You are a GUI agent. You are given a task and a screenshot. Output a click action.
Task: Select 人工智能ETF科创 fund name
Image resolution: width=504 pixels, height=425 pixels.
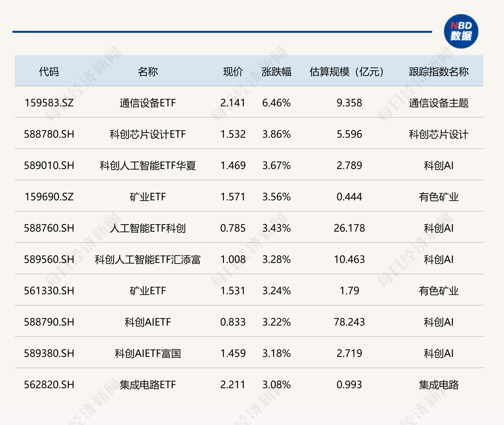148,228
